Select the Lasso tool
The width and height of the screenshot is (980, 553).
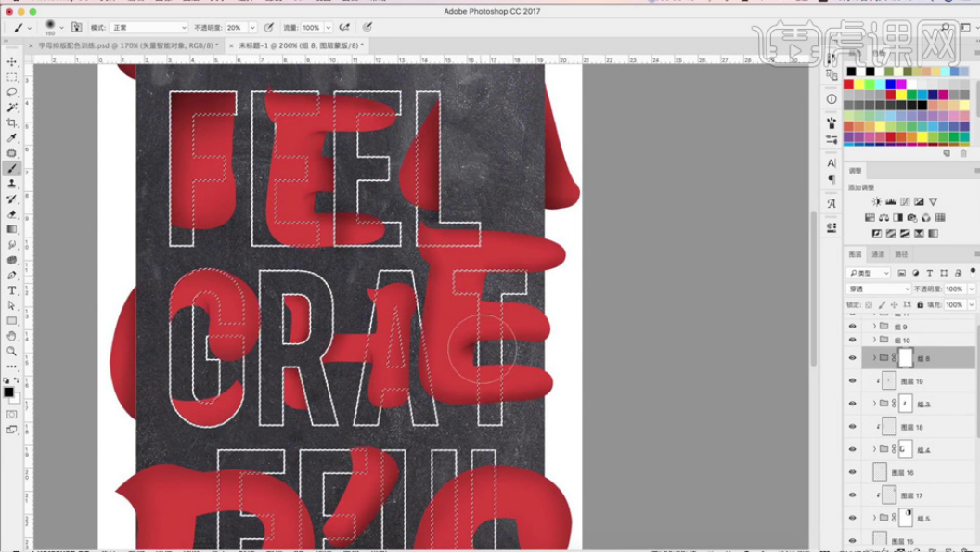(x=12, y=93)
